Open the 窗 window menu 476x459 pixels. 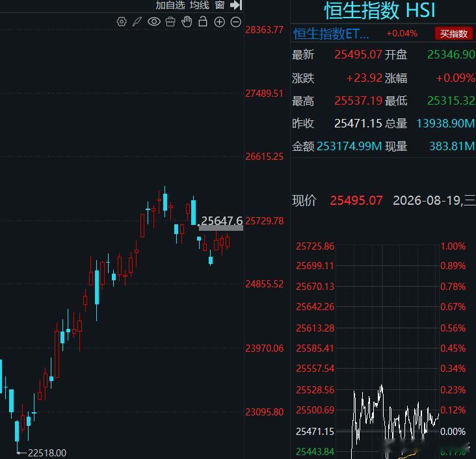[x=220, y=5]
